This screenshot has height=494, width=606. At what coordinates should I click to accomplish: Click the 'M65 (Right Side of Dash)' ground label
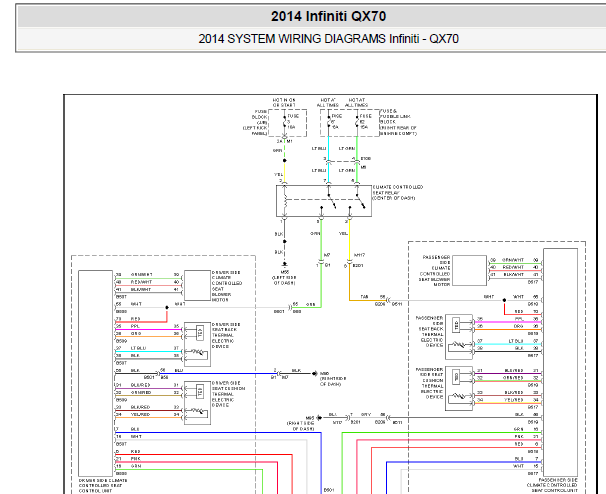[x=301, y=423]
